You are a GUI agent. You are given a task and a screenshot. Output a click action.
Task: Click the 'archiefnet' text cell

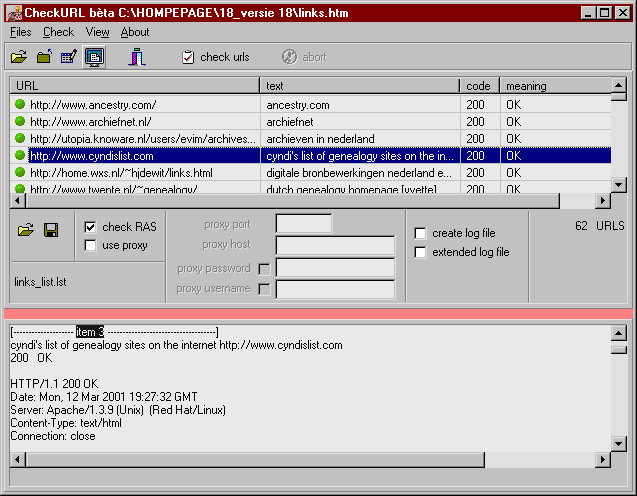[x=290, y=122]
